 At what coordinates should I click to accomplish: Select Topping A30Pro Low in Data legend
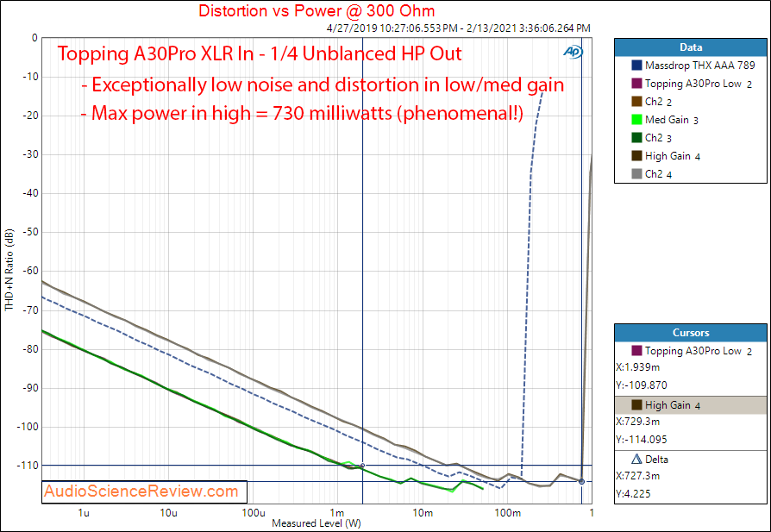click(692, 84)
